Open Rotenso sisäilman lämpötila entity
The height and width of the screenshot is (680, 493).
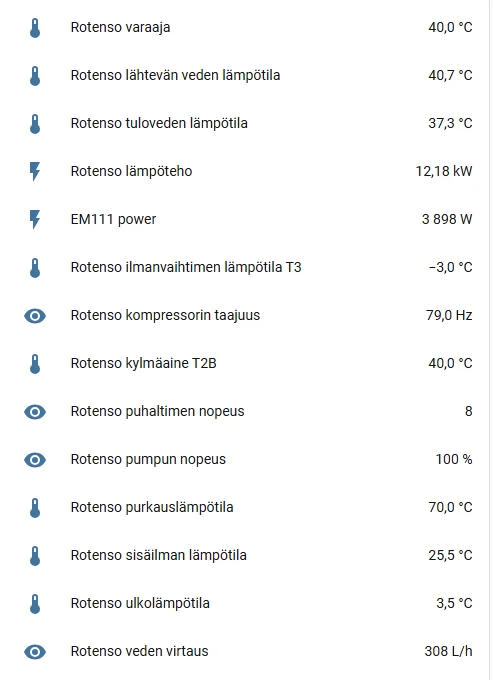click(247, 556)
